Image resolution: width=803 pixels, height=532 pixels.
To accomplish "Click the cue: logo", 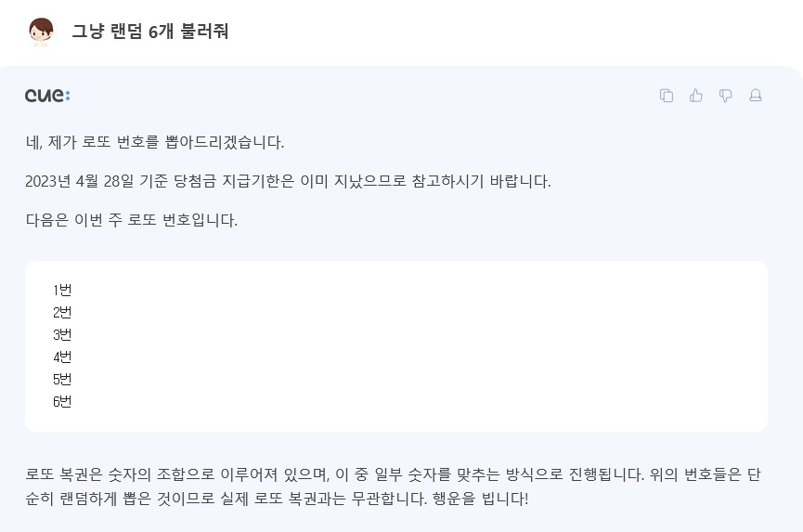I will click(47, 96).
